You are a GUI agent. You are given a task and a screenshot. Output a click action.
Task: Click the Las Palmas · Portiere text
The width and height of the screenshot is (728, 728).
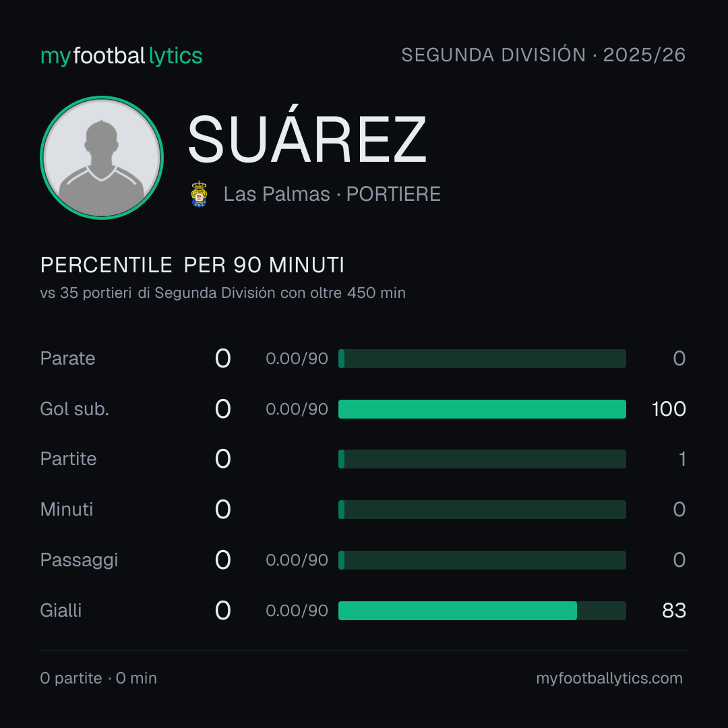[x=332, y=194]
